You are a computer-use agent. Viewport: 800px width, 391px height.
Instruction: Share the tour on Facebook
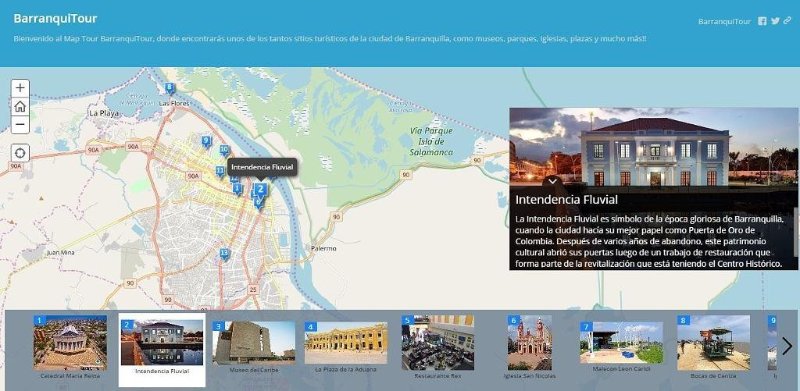(x=762, y=21)
